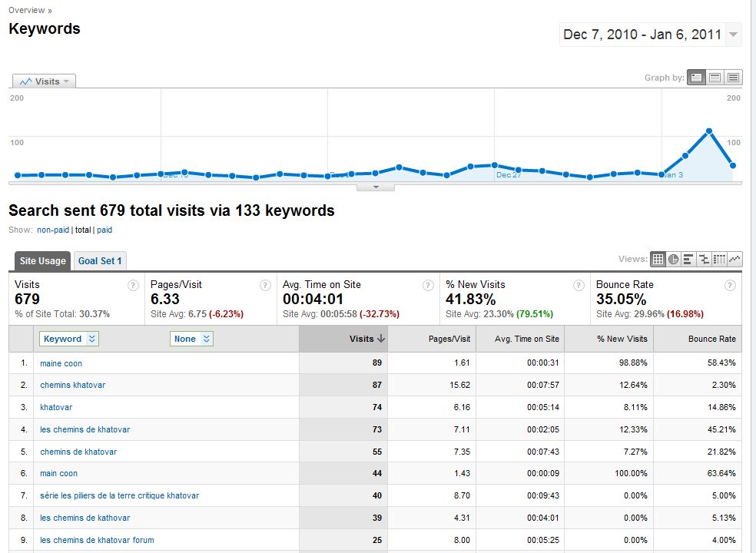756x553 pixels.
Task: Click avg time 00:07:57 cell
Action: pos(543,385)
